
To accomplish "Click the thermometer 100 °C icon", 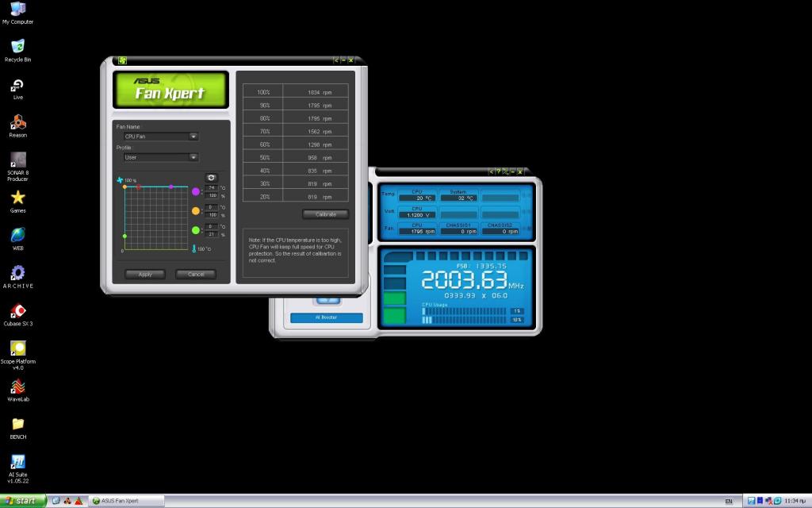I will [x=194, y=248].
